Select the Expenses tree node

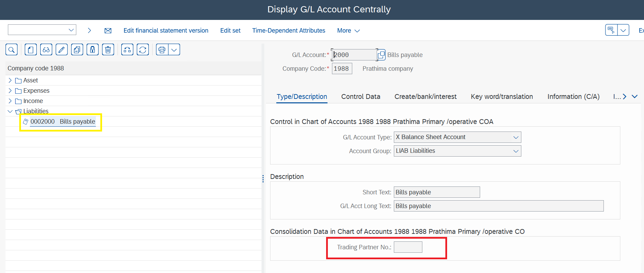tap(36, 91)
